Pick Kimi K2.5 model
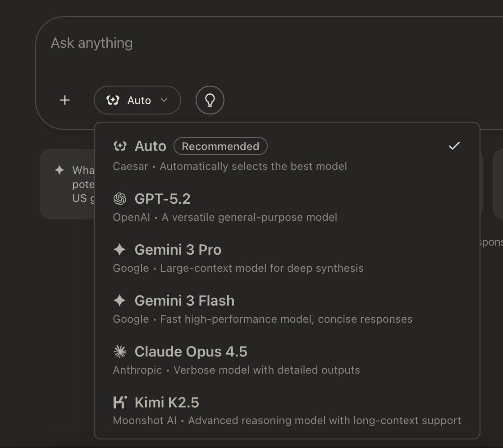This screenshot has height=448, width=503. coord(287,411)
